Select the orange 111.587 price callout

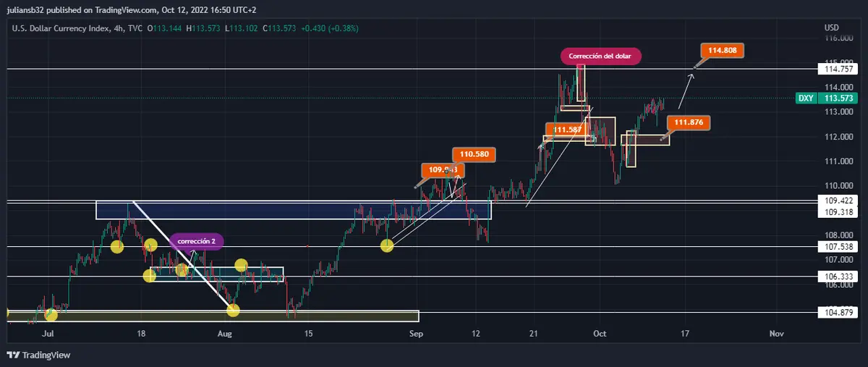point(566,130)
